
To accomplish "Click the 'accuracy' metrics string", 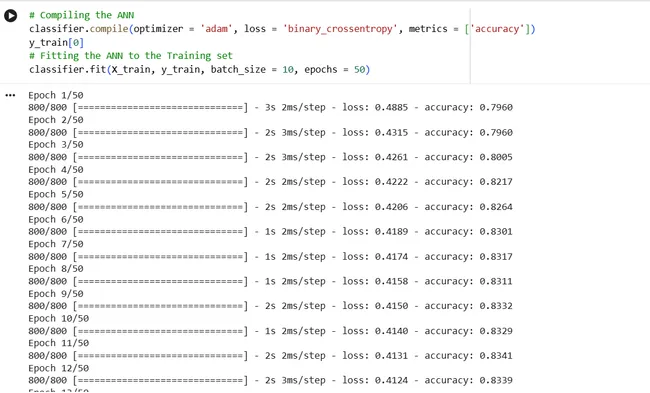I will [x=497, y=29].
